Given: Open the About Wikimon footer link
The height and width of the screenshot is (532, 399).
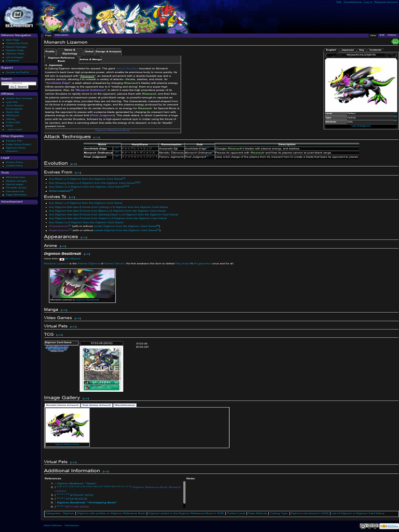Looking at the screenshot, I should pos(52,525).
